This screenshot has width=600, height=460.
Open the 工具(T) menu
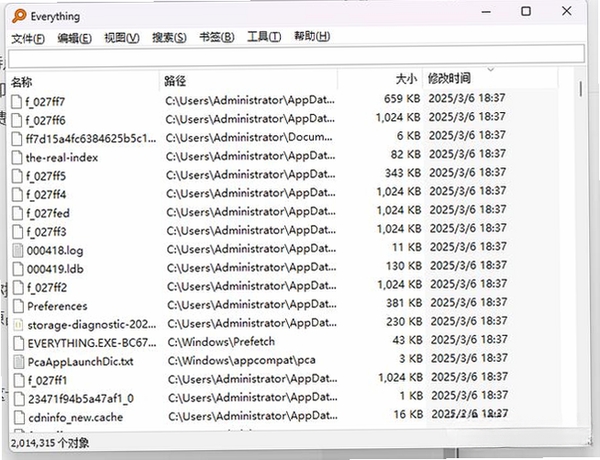click(x=264, y=37)
